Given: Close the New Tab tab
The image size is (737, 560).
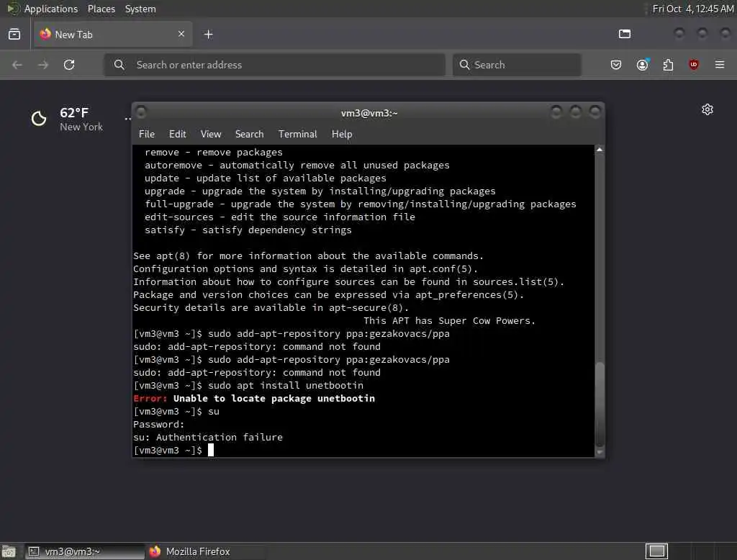Looking at the screenshot, I should pos(181,34).
